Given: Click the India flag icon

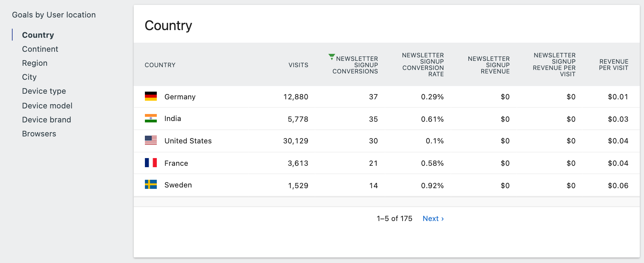Looking at the screenshot, I should [x=151, y=118].
